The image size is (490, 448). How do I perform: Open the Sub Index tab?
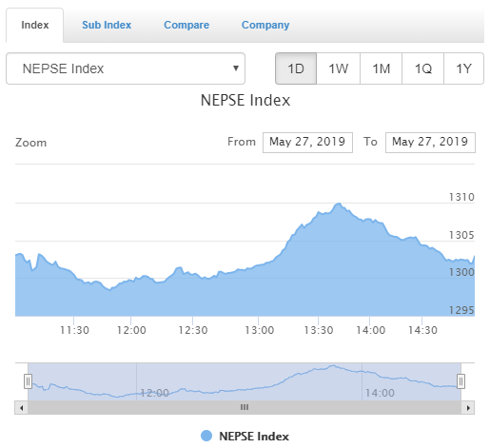click(x=107, y=25)
